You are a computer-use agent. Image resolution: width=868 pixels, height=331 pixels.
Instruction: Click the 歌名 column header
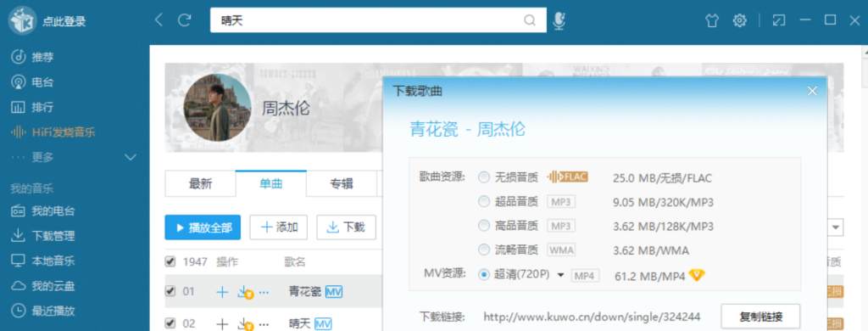pyautogui.click(x=295, y=261)
